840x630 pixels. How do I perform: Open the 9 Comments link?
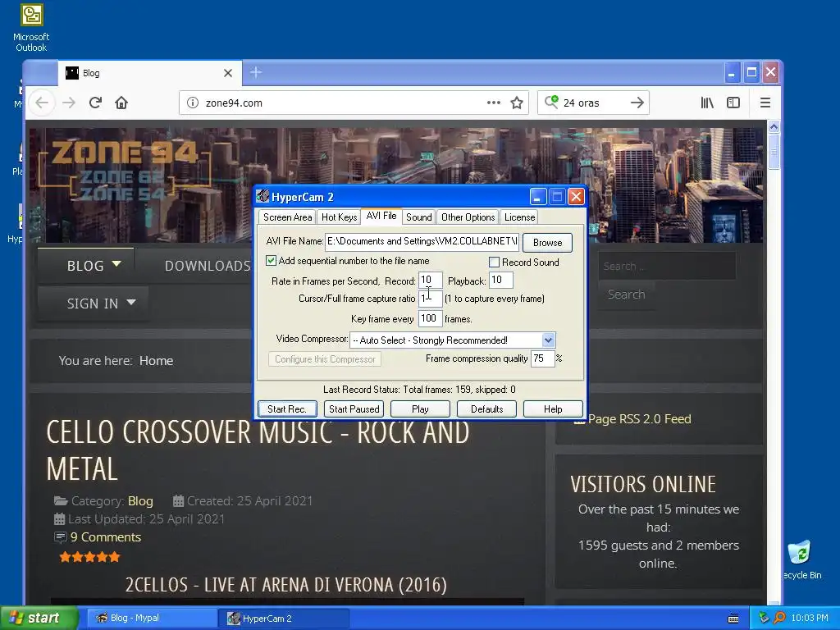[x=106, y=536]
